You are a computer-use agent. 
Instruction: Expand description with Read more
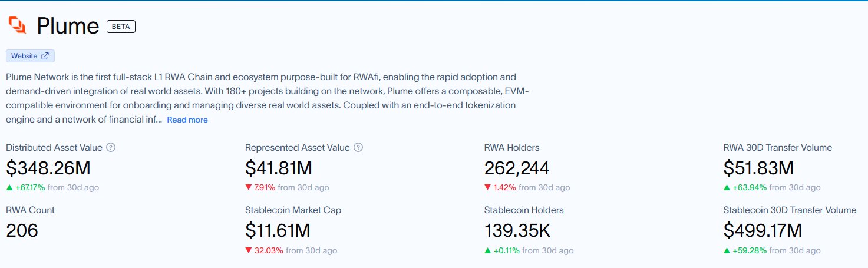(187, 120)
